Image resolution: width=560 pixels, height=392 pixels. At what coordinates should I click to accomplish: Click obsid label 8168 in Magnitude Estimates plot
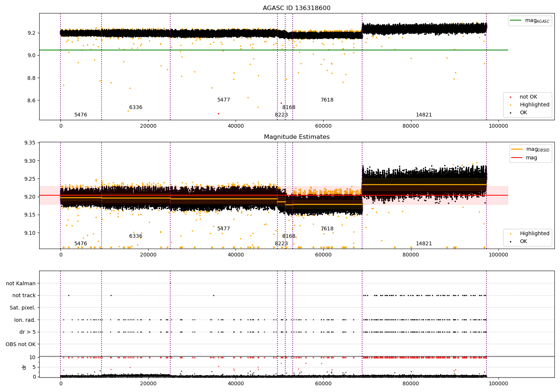pyautogui.click(x=289, y=236)
